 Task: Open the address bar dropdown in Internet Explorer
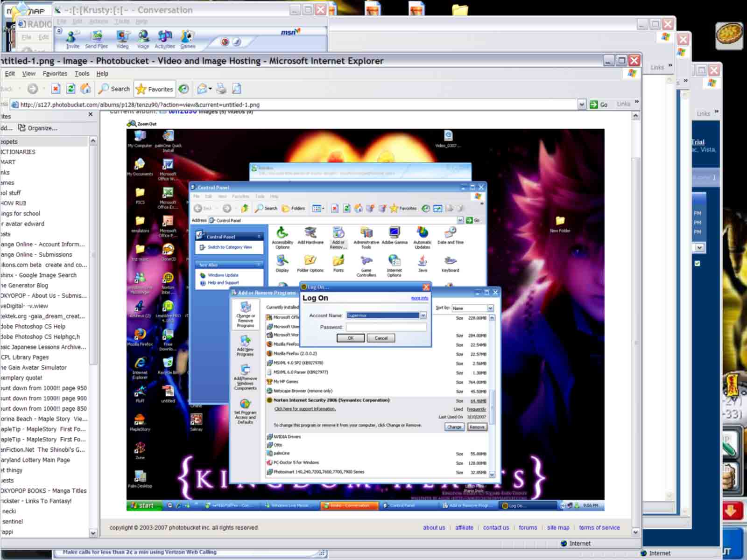tap(582, 105)
